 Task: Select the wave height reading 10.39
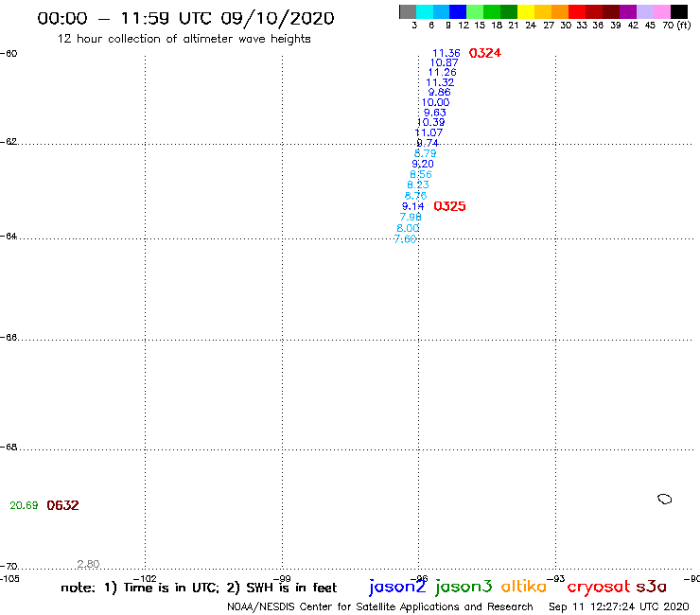430,122
